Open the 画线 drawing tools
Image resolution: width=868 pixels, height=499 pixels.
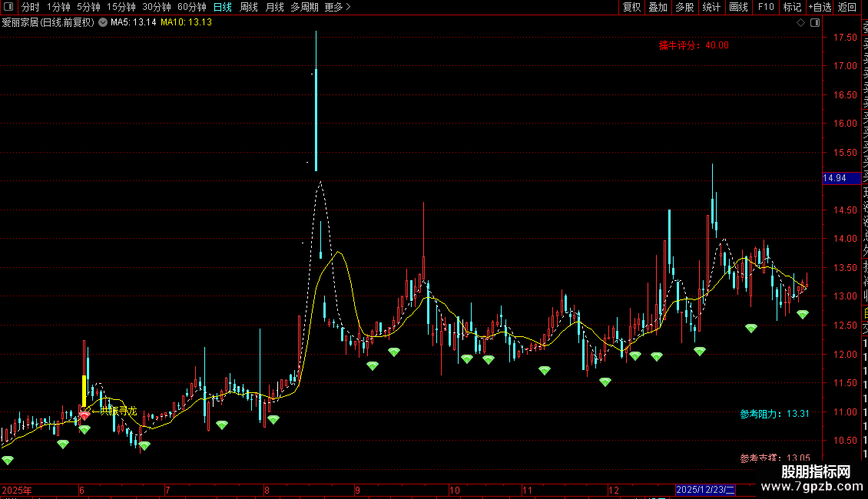tap(738, 7)
